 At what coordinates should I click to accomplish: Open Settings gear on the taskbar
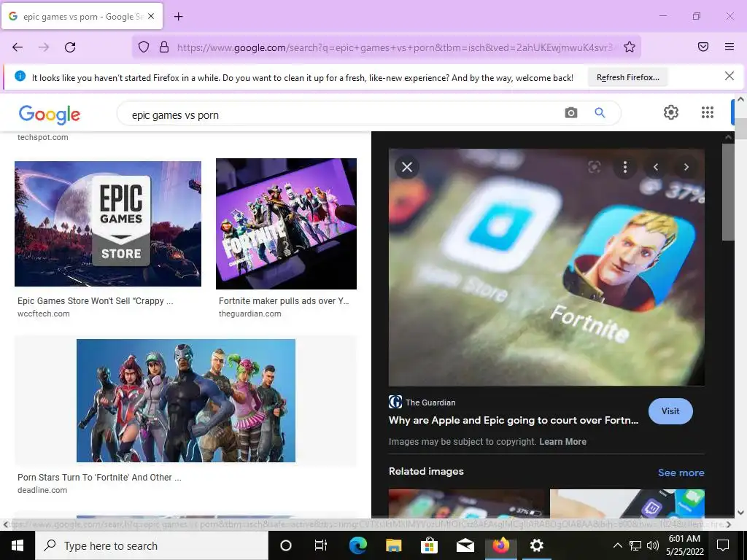tap(536, 545)
